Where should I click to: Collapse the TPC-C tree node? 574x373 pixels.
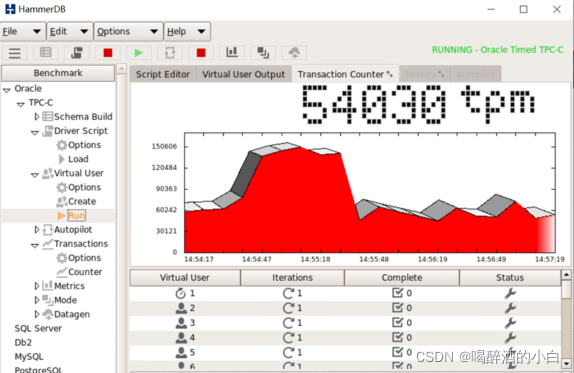point(20,104)
